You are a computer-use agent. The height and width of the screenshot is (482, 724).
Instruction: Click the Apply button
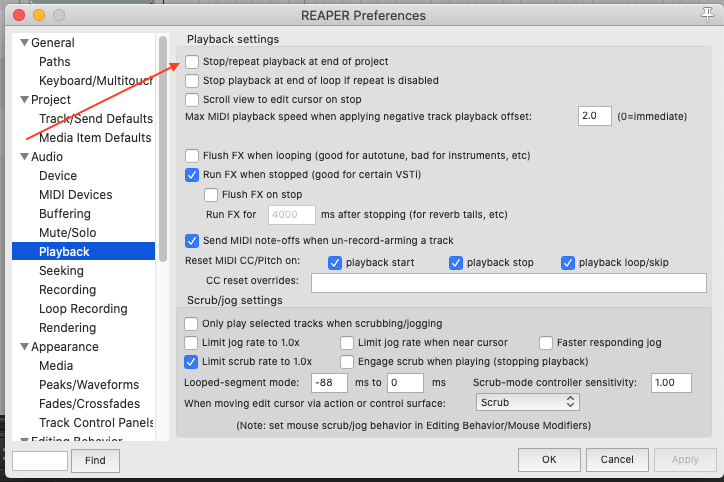point(685,459)
